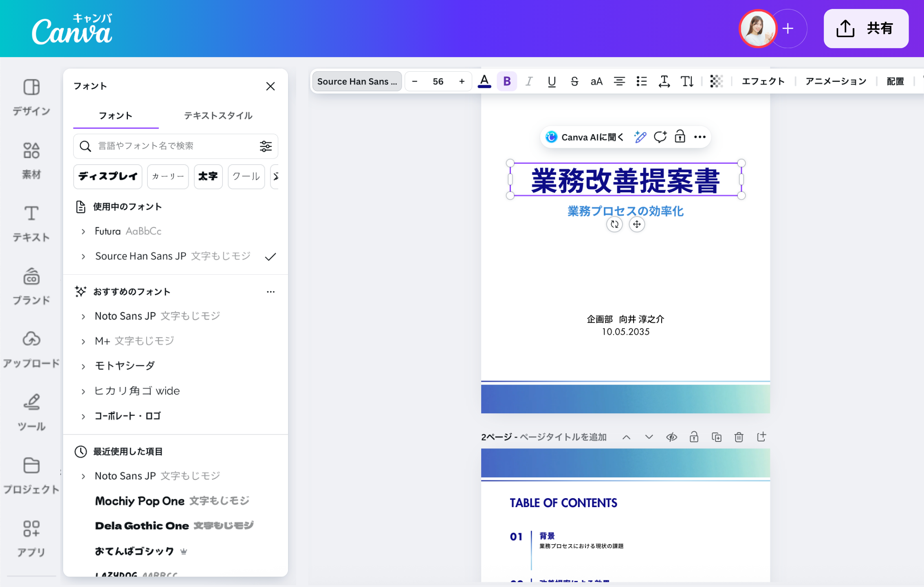Expand recommended Noto Sans JP styles
The image size is (924, 587).
pyautogui.click(x=83, y=316)
